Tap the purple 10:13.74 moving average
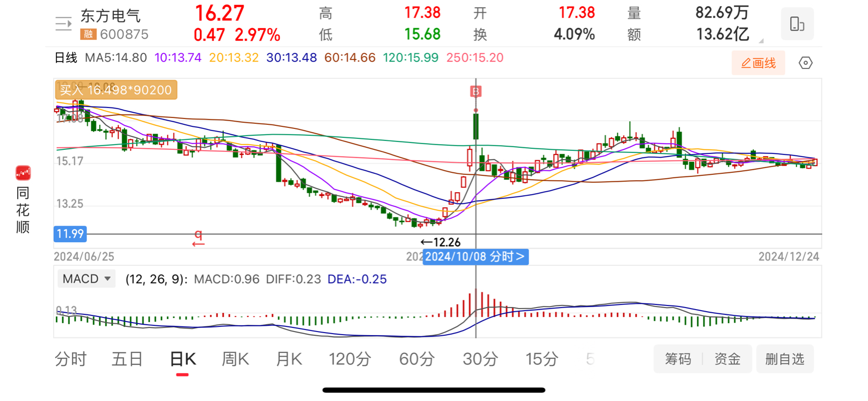The image size is (868, 401). (x=178, y=58)
